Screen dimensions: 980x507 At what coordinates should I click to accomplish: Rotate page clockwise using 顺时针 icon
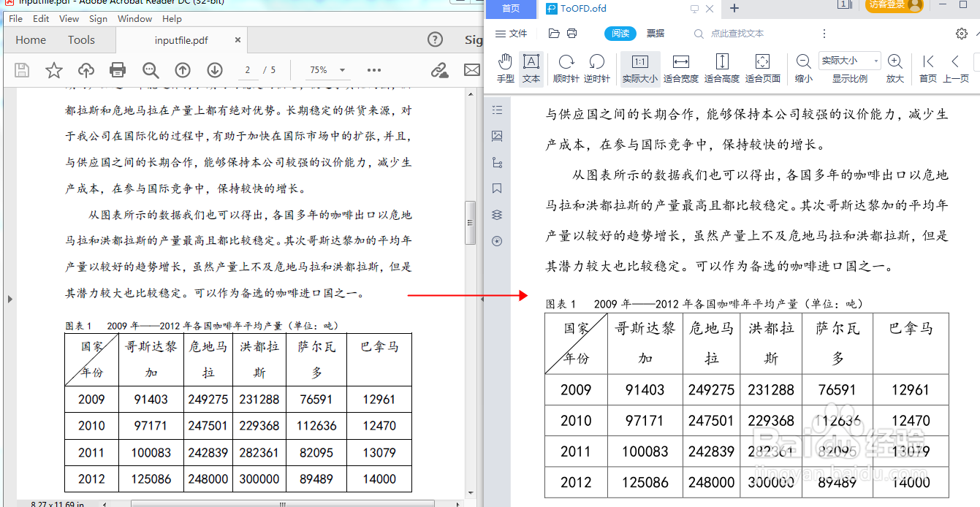(x=564, y=64)
